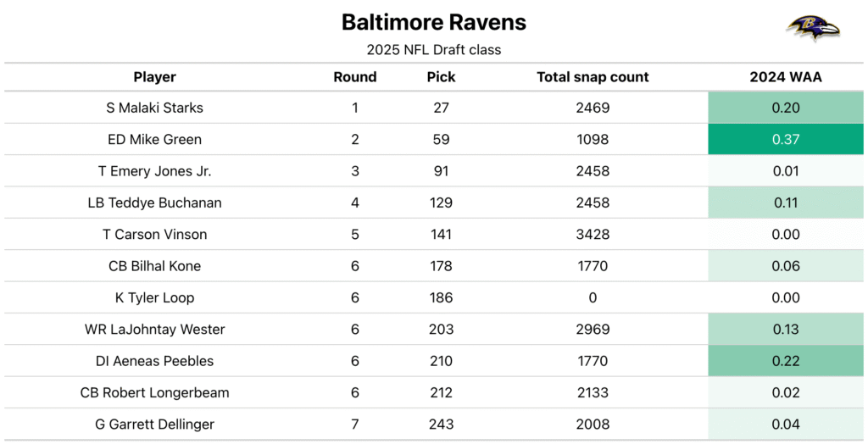The width and height of the screenshot is (868, 444).
Task: Click ED Mike Green player name
Action: tap(154, 139)
